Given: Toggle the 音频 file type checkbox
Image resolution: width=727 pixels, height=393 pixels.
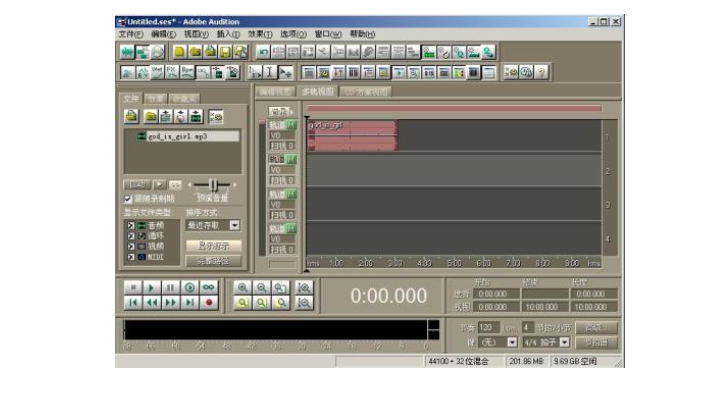Looking at the screenshot, I should (x=131, y=225).
